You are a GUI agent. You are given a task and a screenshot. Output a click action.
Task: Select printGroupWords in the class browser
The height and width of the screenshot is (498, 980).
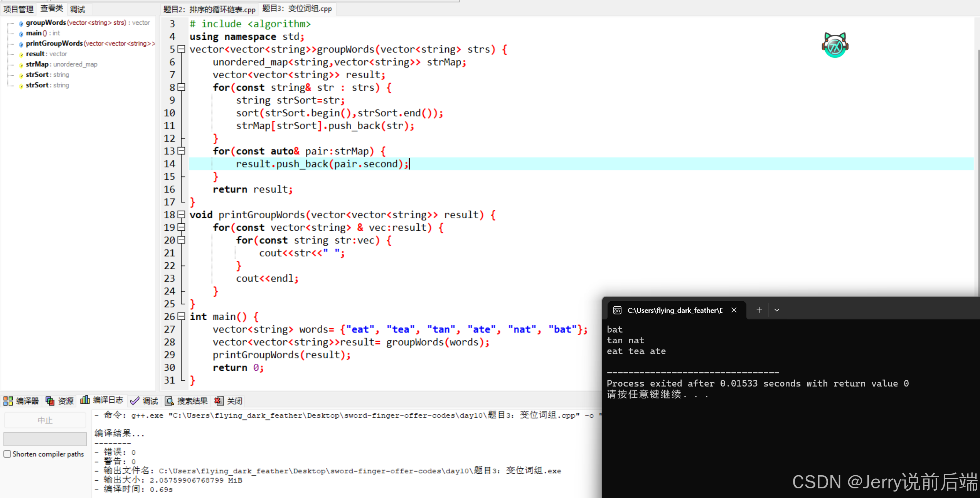[54, 43]
